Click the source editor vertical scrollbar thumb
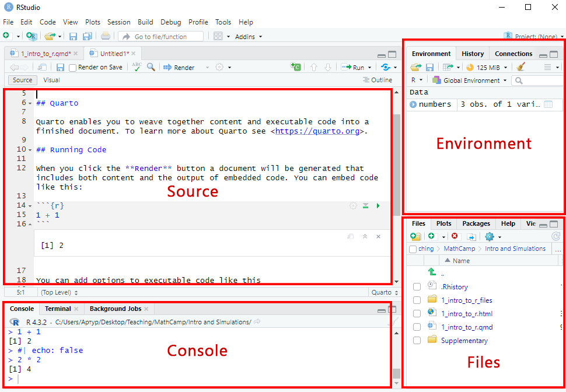Image resolution: width=566 pixels, height=392 pixels. pos(396,164)
